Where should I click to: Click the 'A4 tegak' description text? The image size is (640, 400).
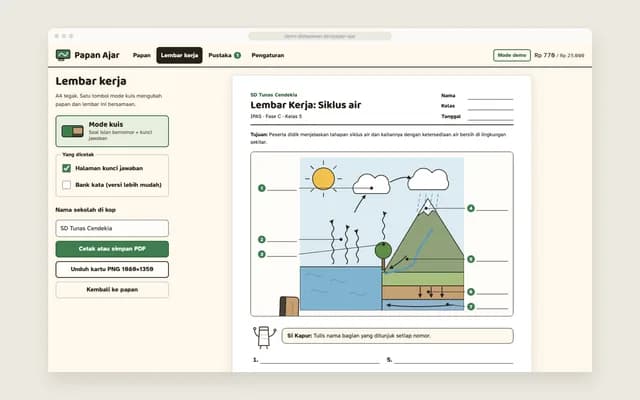tap(109, 100)
